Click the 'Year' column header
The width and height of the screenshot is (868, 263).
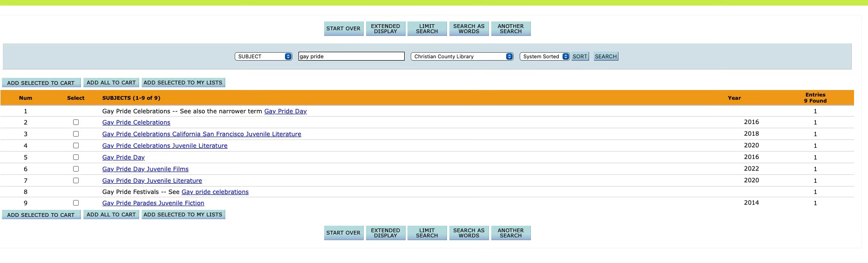734,98
